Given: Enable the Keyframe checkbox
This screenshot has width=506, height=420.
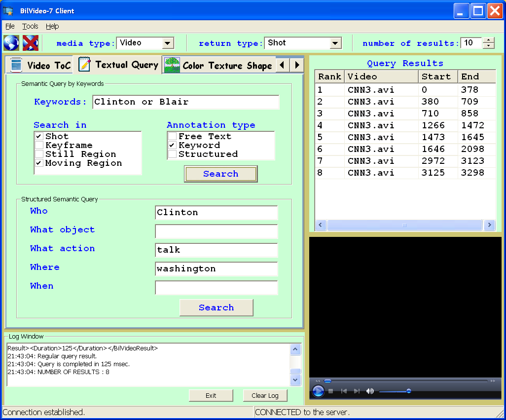Looking at the screenshot, I should [x=39, y=145].
